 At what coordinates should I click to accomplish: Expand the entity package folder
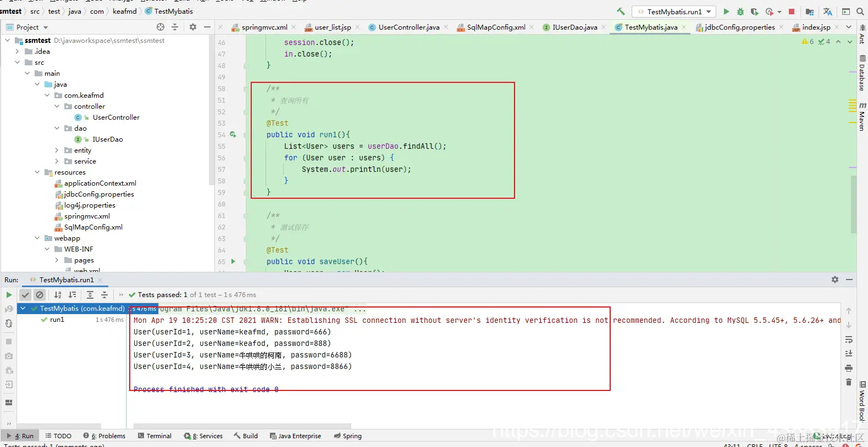click(x=57, y=150)
